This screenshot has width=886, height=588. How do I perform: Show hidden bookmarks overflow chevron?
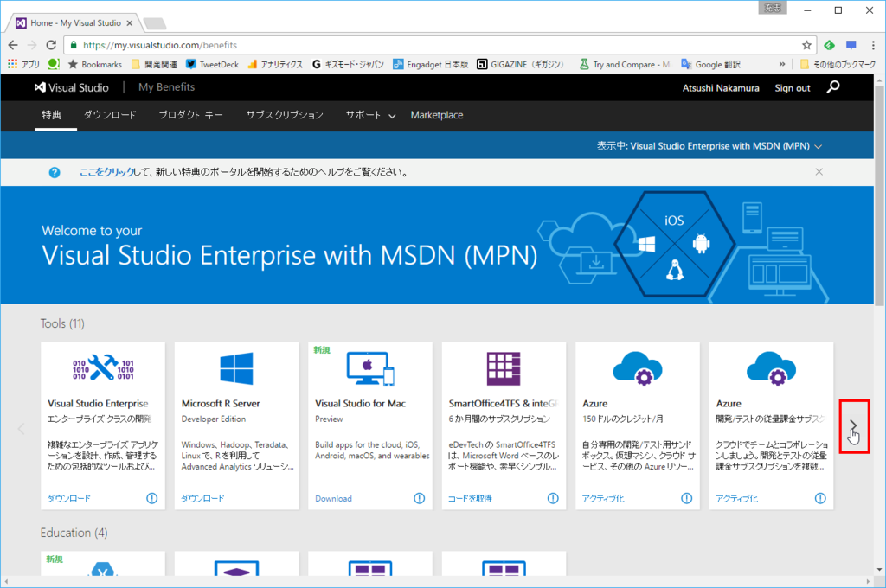pyautogui.click(x=782, y=64)
